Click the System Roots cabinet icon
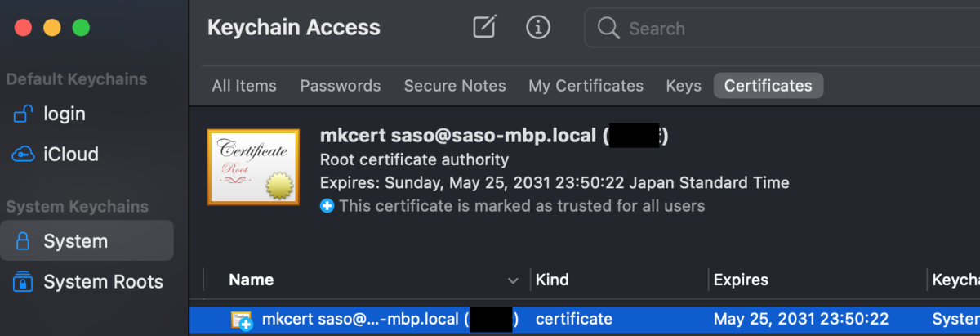The image size is (980, 336). 23,282
